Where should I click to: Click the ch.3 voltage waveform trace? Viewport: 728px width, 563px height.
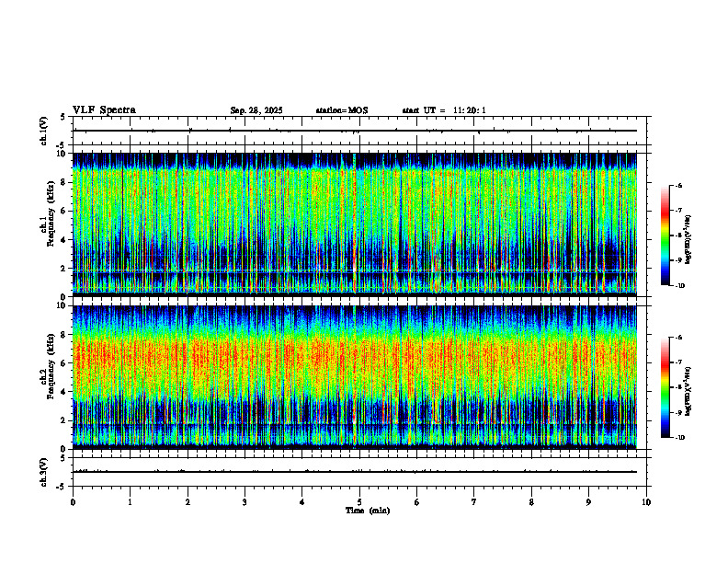point(355,472)
